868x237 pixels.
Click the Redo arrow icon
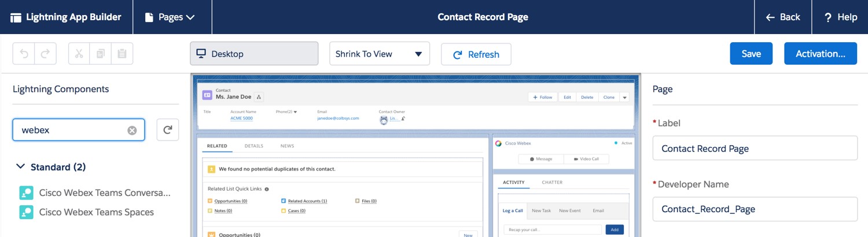coord(46,54)
